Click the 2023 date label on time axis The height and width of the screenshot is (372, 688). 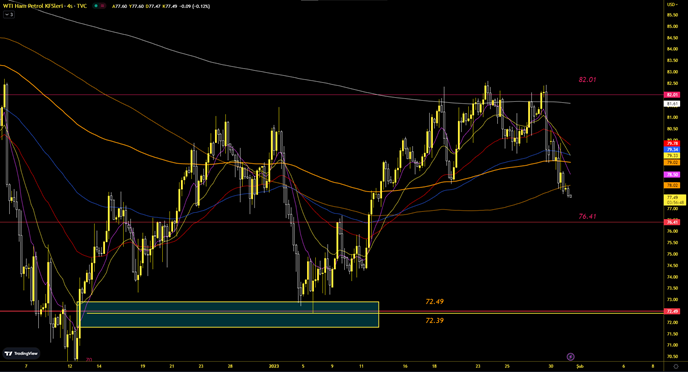(x=274, y=366)
